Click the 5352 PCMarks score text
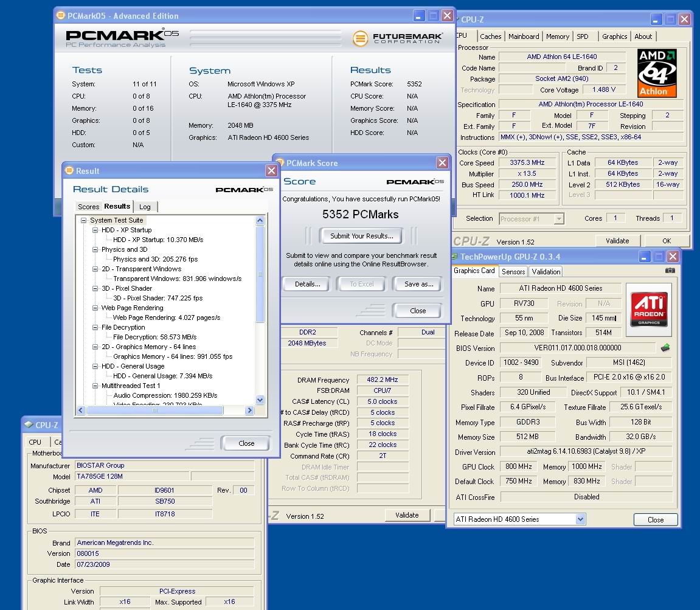 360,214
